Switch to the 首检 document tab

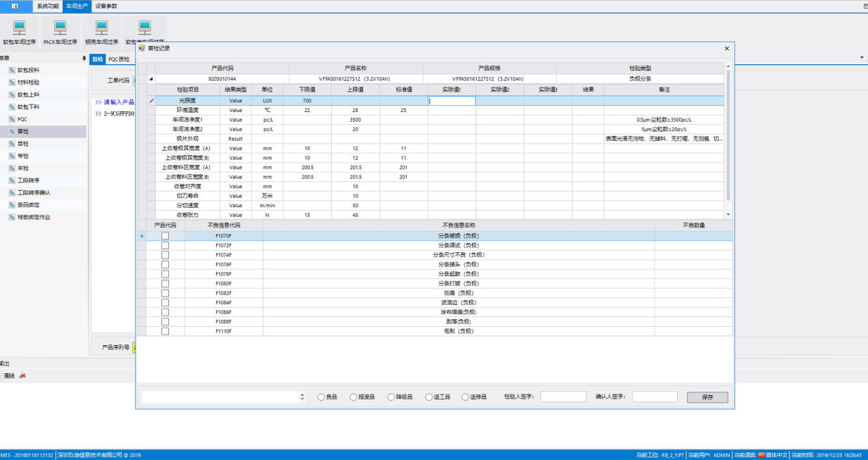coord(98,59)
